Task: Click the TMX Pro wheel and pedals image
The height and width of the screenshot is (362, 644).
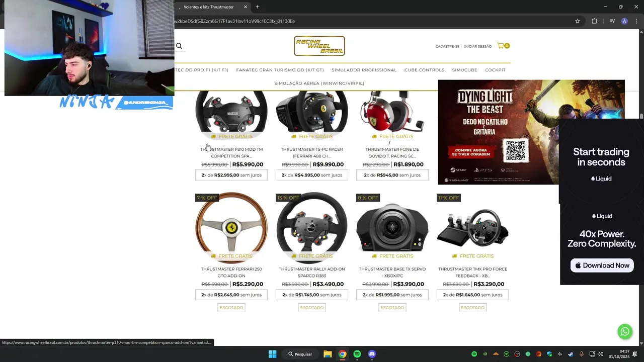Action: [x=473, y=228]
